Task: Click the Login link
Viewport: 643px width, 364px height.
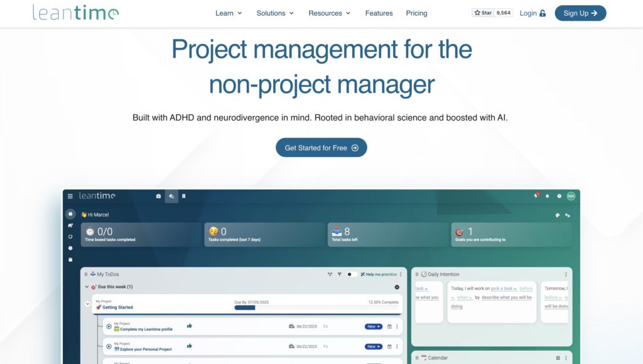Action: pos(532,13)
